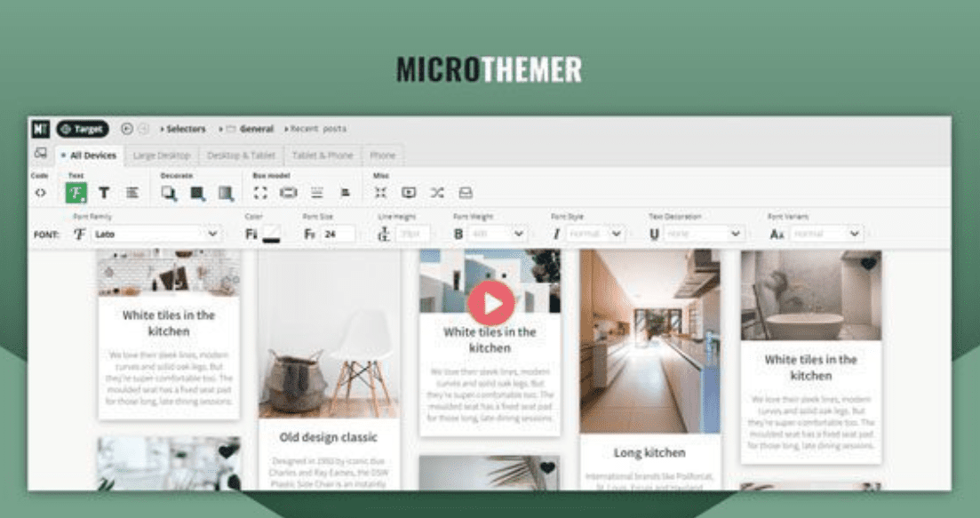Select the dashed-corner Box model icon
Screen dimensions: 980x518
coord(260,193)
